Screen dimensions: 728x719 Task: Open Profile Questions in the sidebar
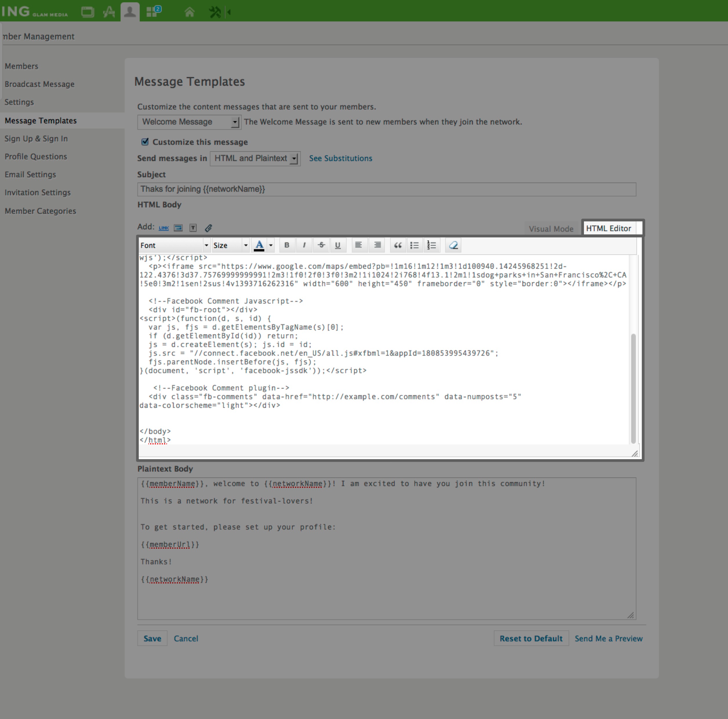click(x=36, y=157)
